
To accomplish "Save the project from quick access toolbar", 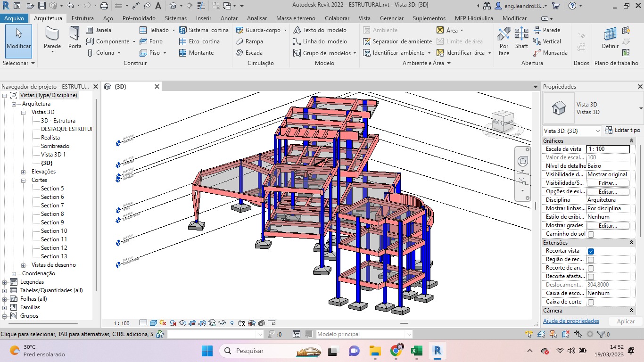I will click(x=41, y=6).
